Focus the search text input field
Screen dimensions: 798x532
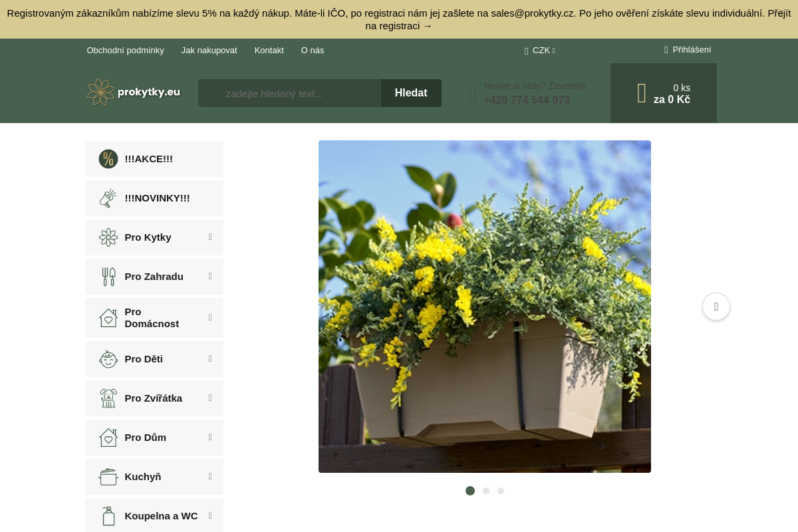[290, 93]
